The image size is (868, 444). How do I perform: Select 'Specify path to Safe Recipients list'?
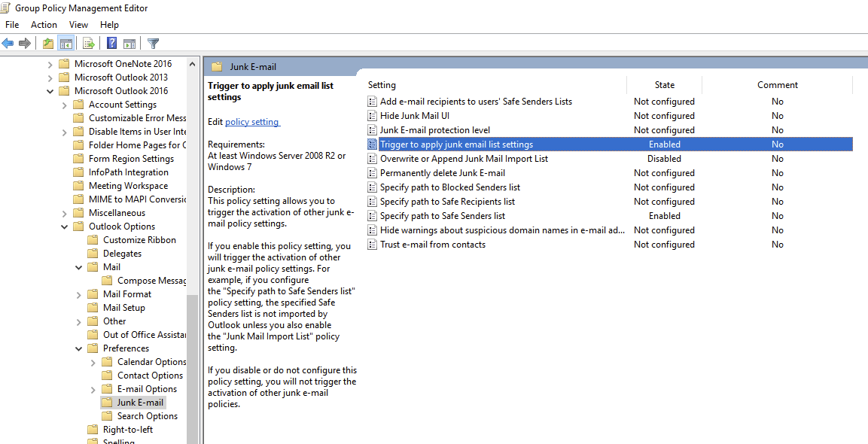click(x=447, y=202)
